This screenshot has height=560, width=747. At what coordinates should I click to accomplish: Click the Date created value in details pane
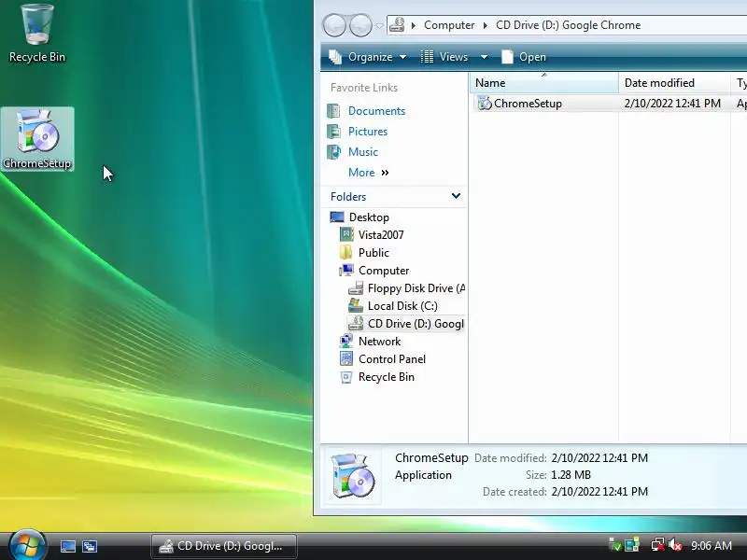click(x=599, y=492)
